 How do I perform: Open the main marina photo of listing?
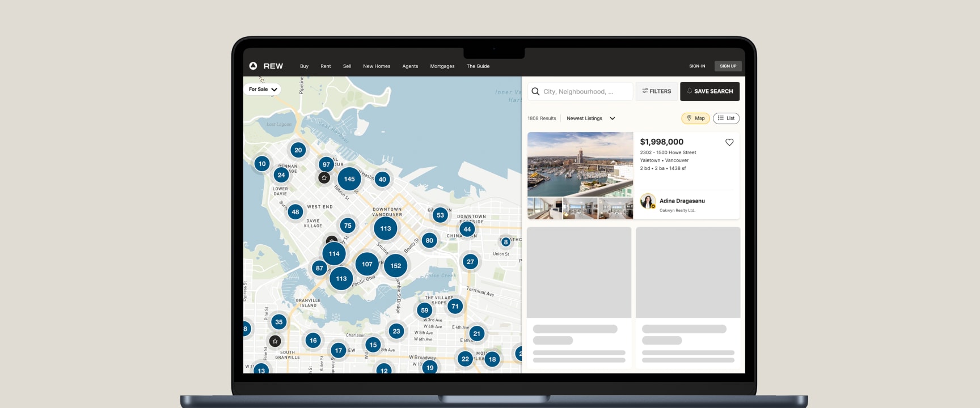pos(580,164)
